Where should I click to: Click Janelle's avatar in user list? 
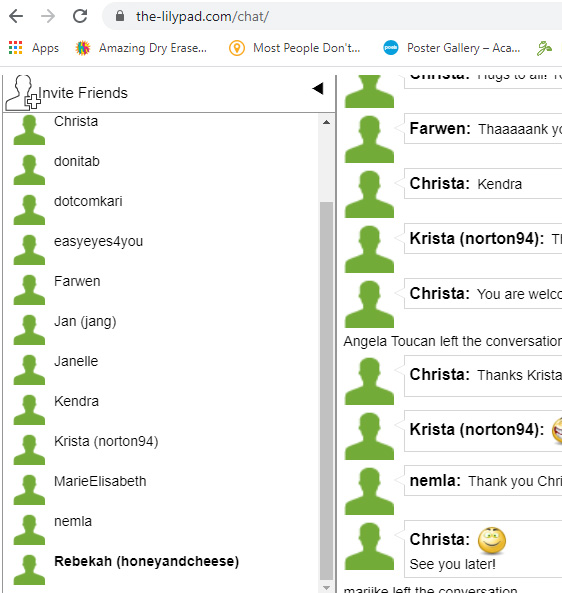[x=29, y=370]
